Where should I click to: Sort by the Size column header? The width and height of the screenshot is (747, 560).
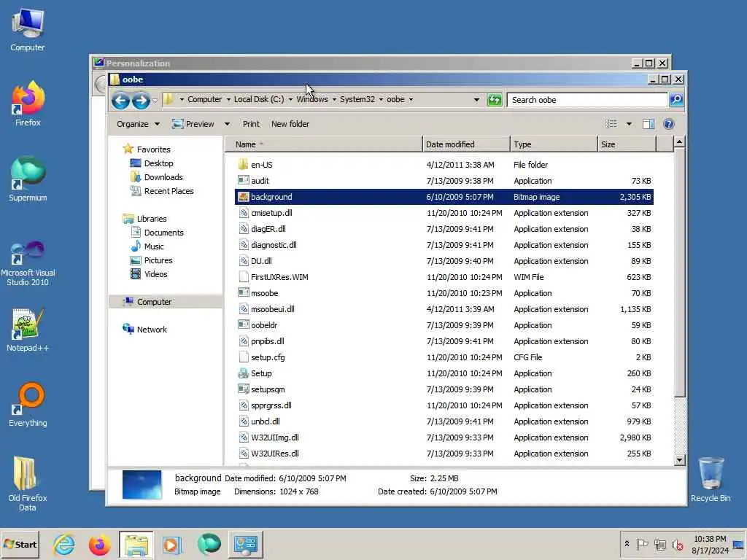627,144
